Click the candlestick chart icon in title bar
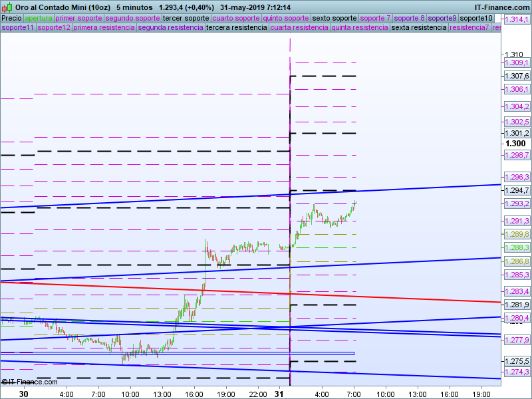 7,7
